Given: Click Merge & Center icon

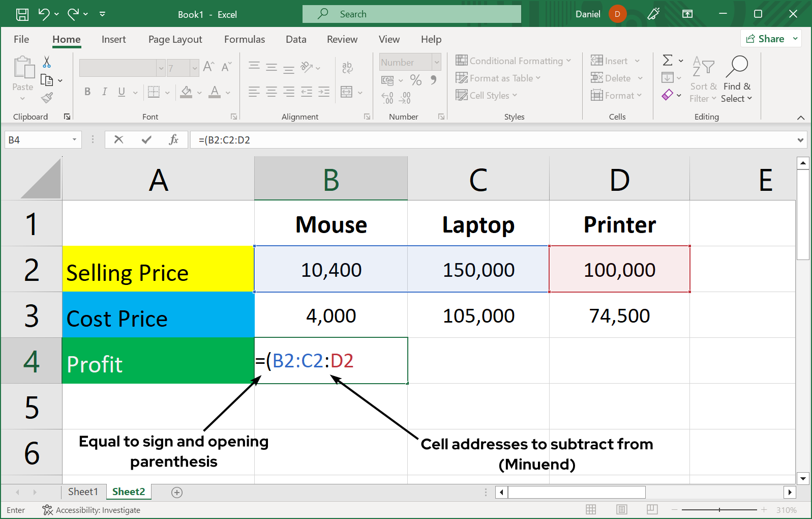Looking at the screenshot, I should (347, 92).
